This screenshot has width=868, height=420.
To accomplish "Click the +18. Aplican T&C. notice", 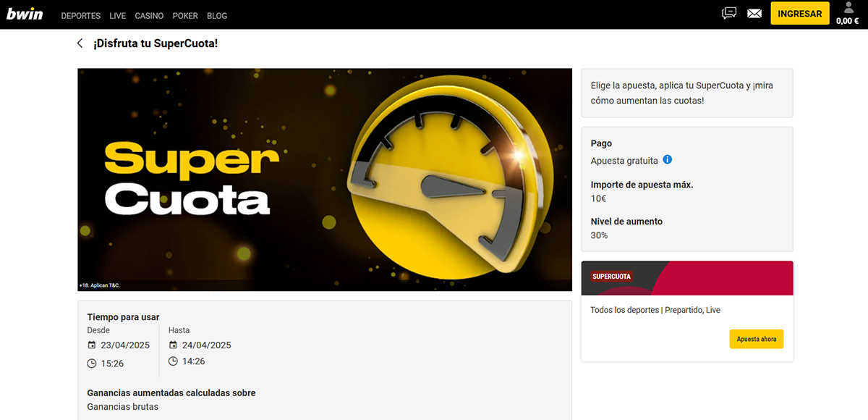I will point(100,285).
